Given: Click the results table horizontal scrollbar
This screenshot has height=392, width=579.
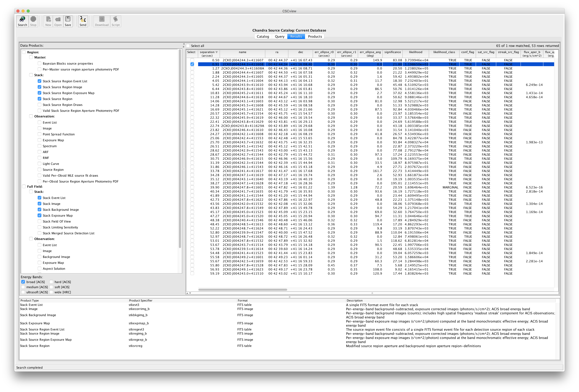Looking at the screenshot, I should (x=243, y=290).
